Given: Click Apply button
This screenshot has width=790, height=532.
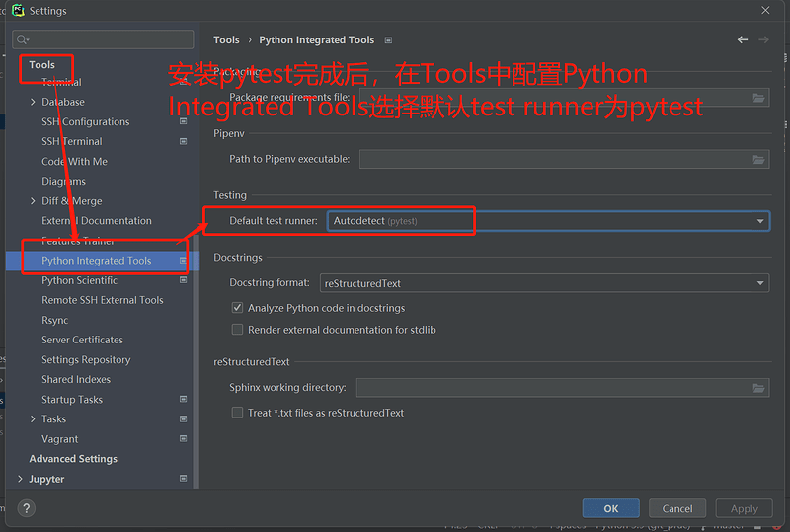Looking at the screenshot, I should tap(745, 508).
